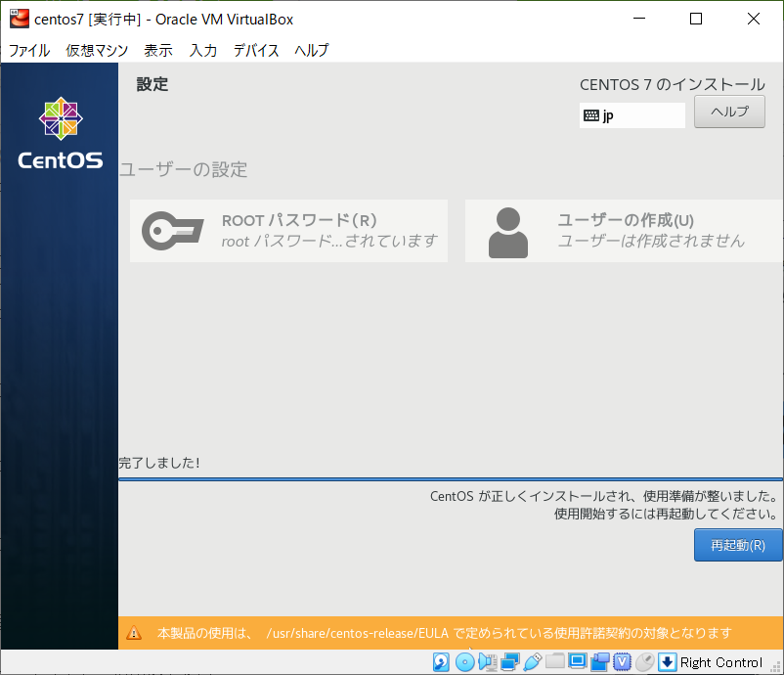Maximize the VirtualBox window
This screenshot has height=675, width=784.
point(696,19)
